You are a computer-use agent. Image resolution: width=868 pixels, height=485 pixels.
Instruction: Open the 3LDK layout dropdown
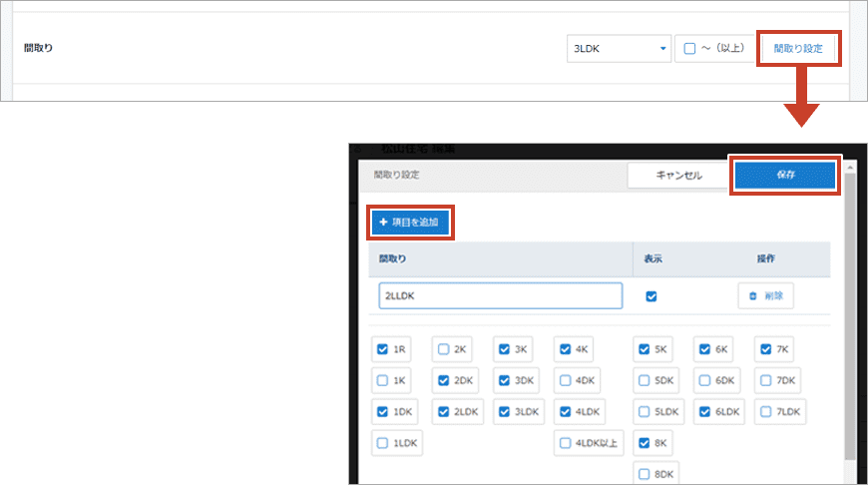coord(618,48)
